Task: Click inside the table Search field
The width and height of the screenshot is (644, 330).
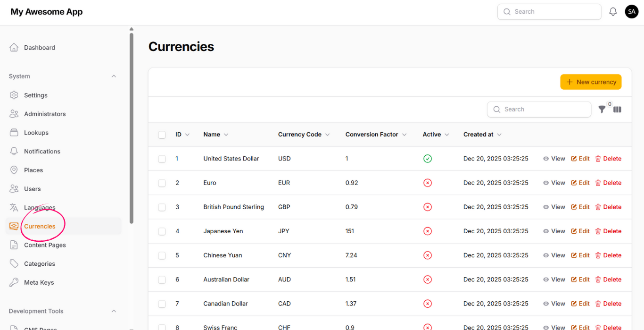Action: (539, 109)
